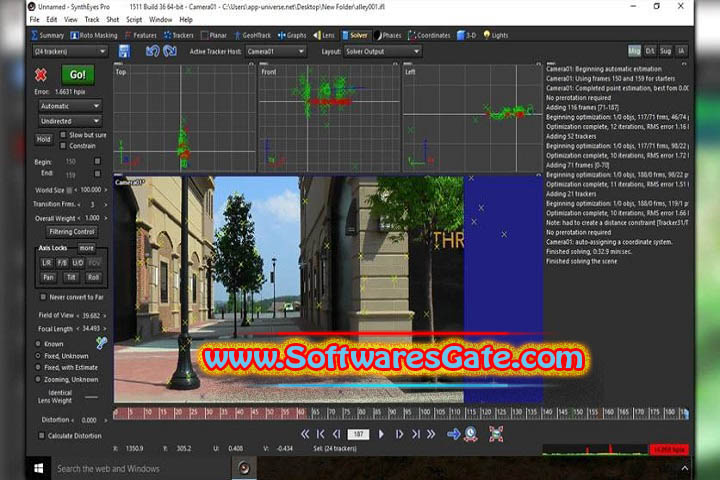Click the Axis Locks more button
This screenshot has height=480, width=720.
(86, 248)
